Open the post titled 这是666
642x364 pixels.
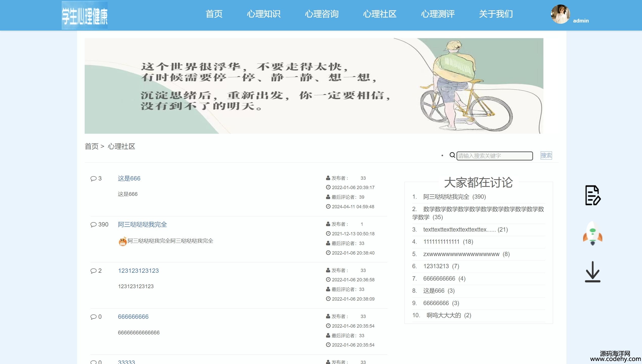pyautogui.click(x=129, y=178)
